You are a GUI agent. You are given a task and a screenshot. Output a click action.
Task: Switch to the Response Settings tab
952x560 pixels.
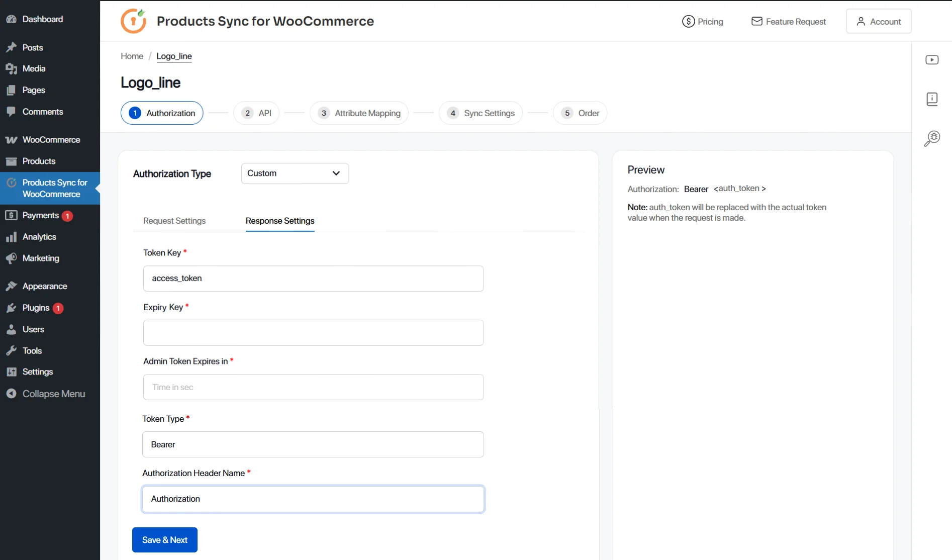[x=280, y=221]
